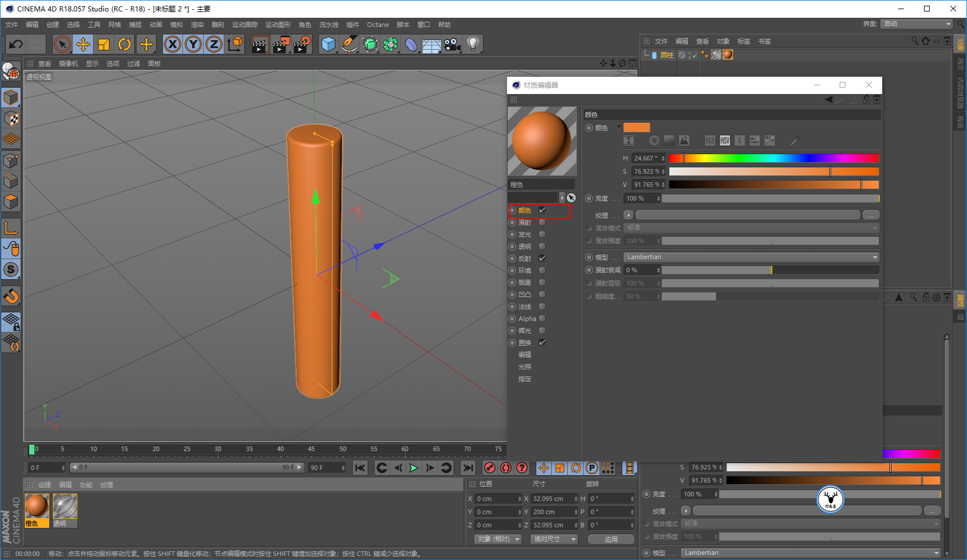This screenshot has height=560, width=967.
Task: Add a cube primitive object
Action: click(329, 44)
